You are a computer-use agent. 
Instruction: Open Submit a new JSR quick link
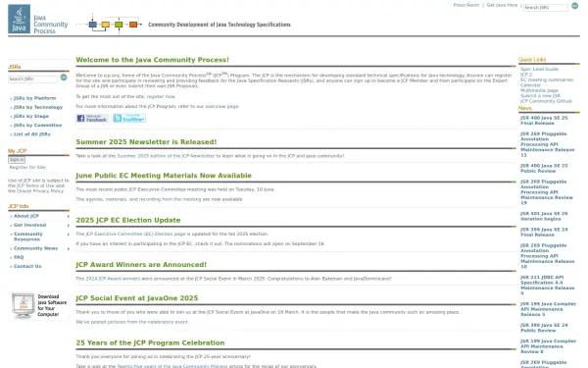(x=540, y=96)
